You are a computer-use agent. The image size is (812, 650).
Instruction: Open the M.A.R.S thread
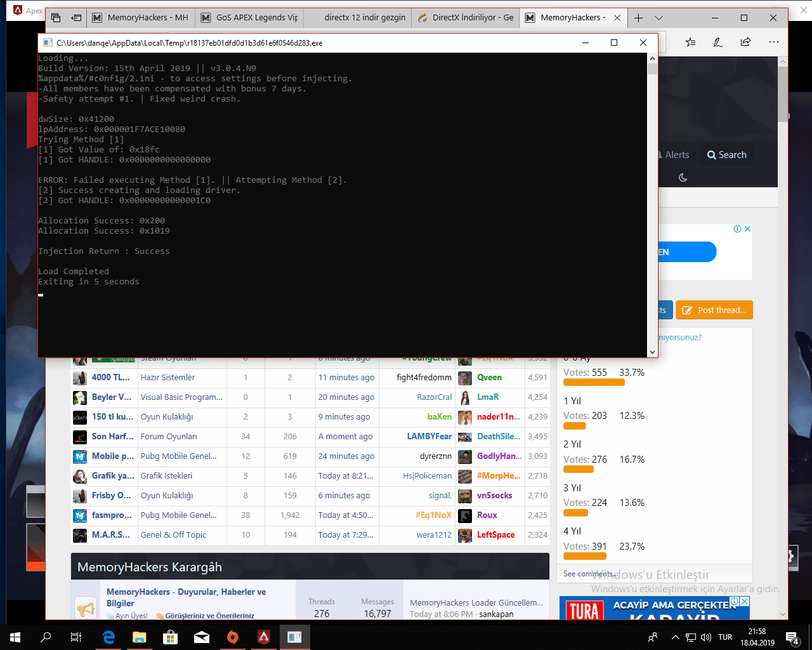click(x=110, y=534)
